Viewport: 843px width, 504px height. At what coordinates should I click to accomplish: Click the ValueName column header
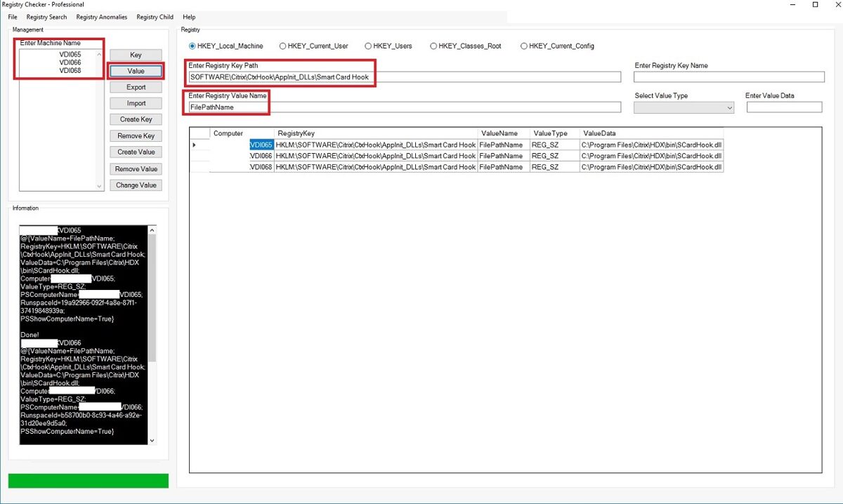(x=504, y=133)
